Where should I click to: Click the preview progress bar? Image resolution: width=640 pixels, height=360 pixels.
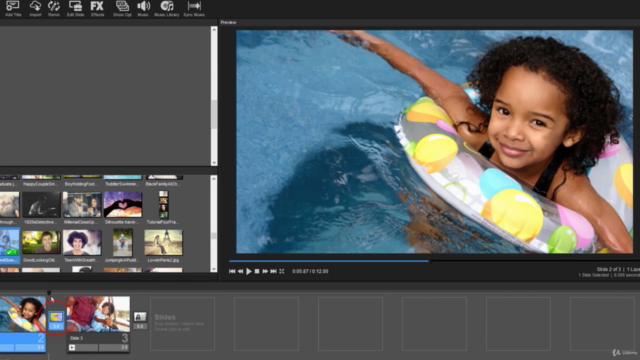pos(434,261)
